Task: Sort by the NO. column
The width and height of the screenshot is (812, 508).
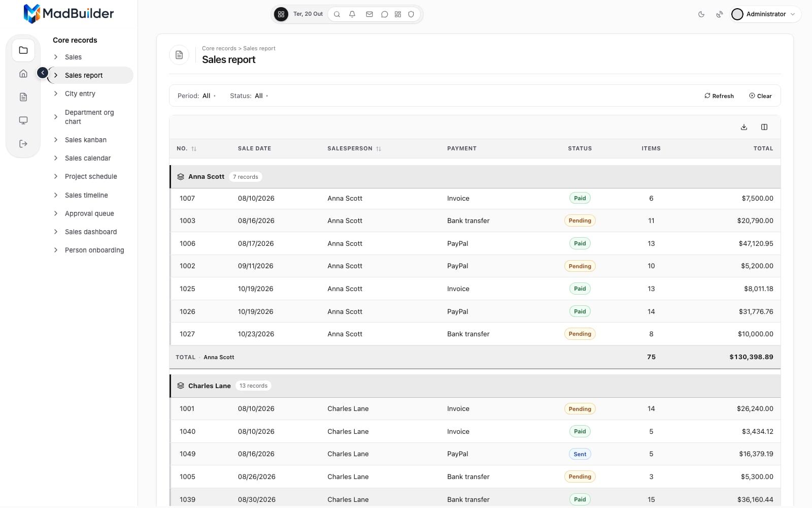Action: 186,149
